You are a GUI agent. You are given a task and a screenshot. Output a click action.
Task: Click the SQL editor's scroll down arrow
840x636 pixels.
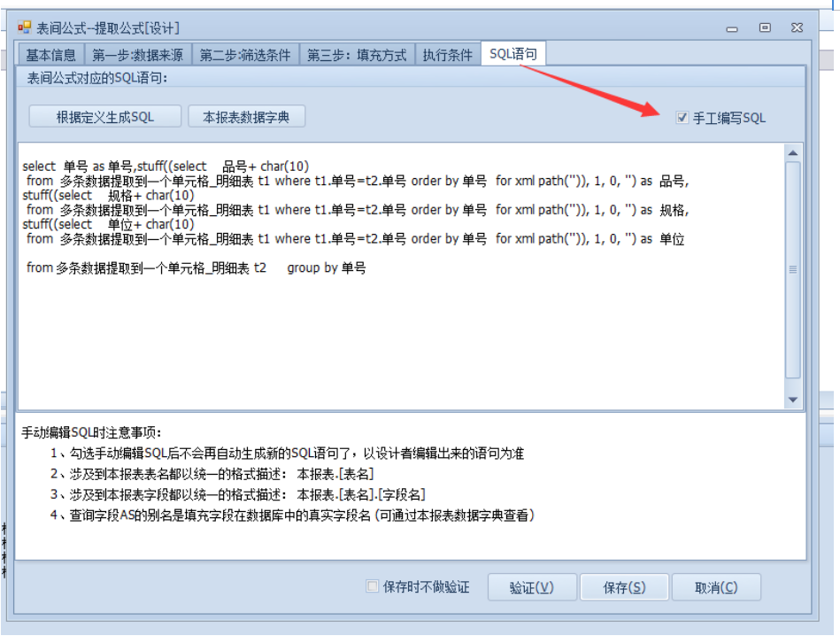click(793, 399)
